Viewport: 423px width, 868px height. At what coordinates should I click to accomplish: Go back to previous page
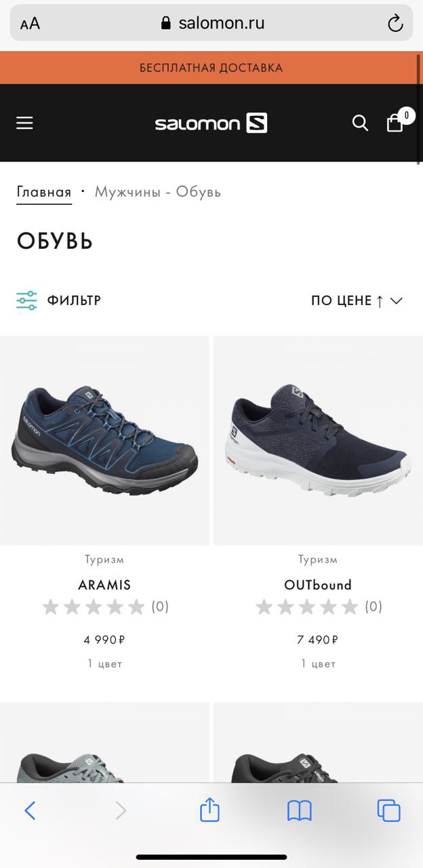click(x=30, y=810)
